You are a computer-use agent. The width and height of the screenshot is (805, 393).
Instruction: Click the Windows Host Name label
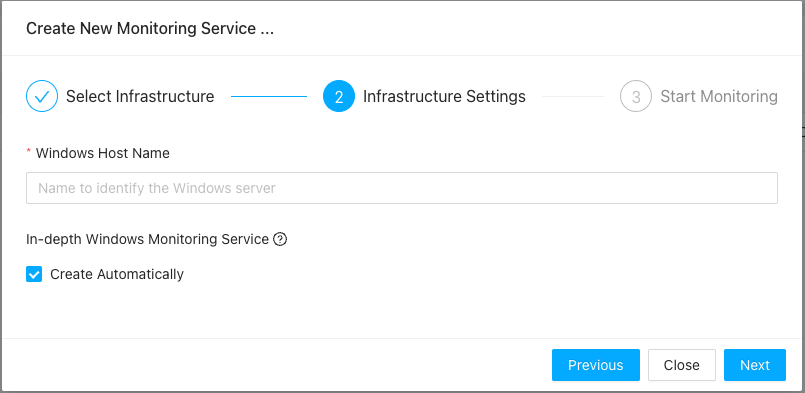pos(103,153)
